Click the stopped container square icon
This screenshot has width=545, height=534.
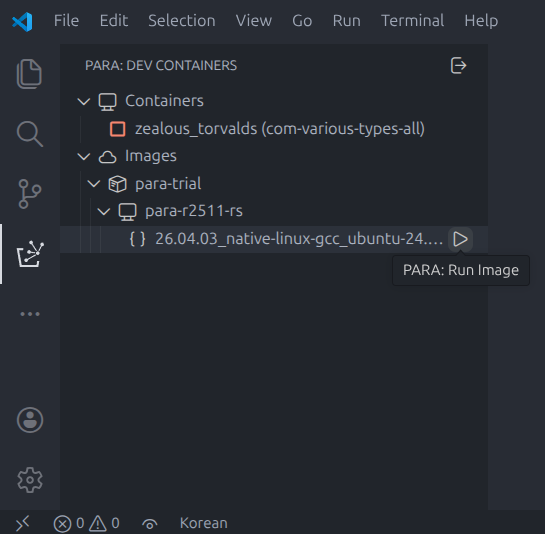(x=117, y=129)
